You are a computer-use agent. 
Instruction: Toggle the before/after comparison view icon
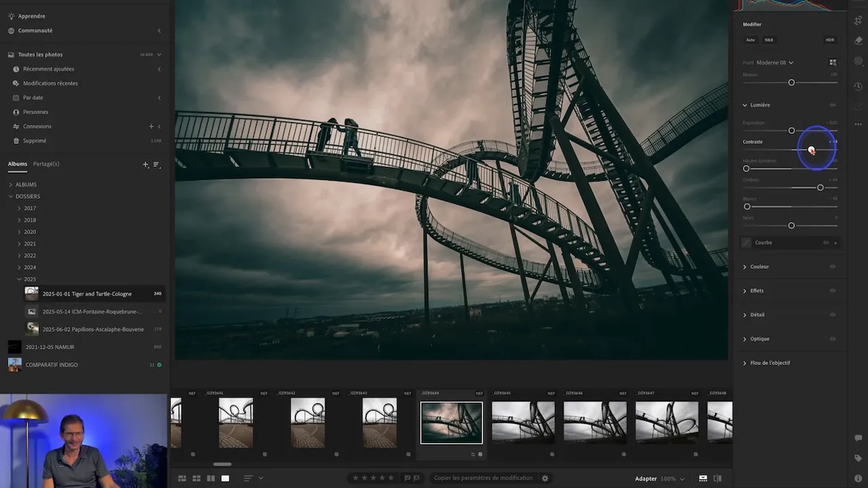[x=716, y=478]
